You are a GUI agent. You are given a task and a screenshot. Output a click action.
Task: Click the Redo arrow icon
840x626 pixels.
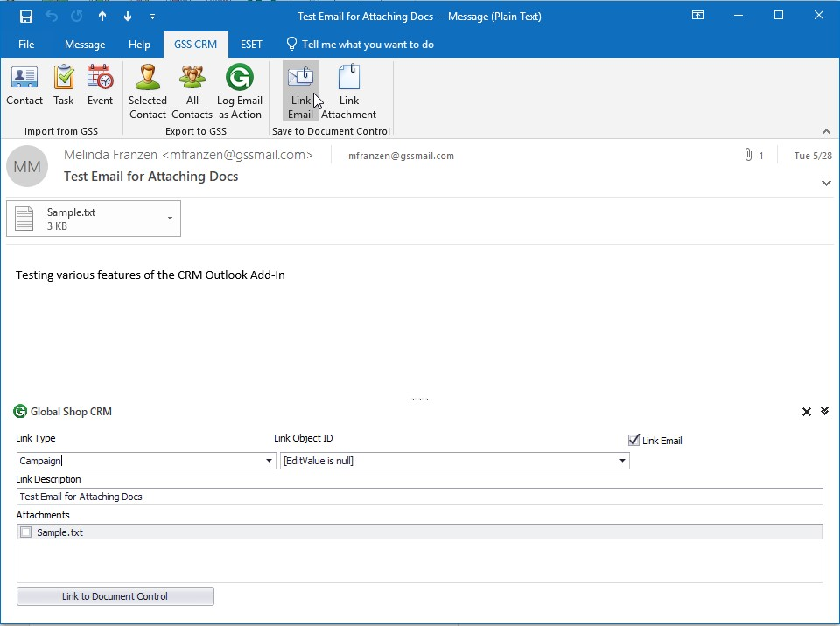point(77,17)
